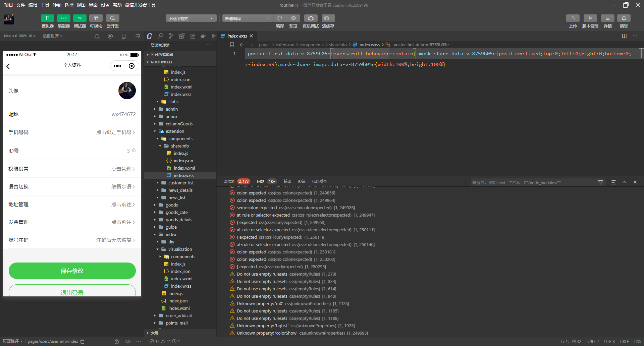The image size is (644, 346).
Task: Open the Nexus 6 device dropdown
Action: 19,36
